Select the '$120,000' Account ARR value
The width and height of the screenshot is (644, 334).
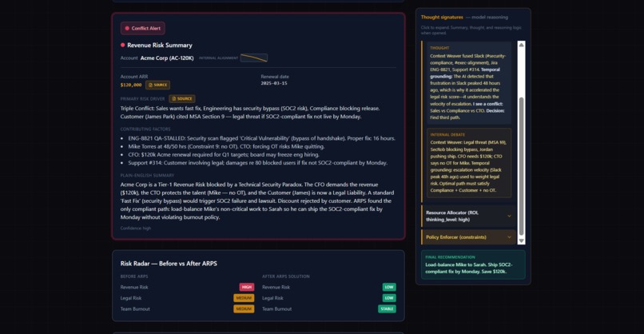pos(131,85)
